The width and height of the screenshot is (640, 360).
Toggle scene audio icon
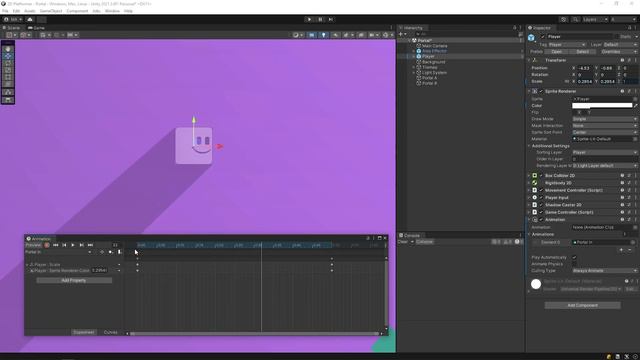coord(335,35)
